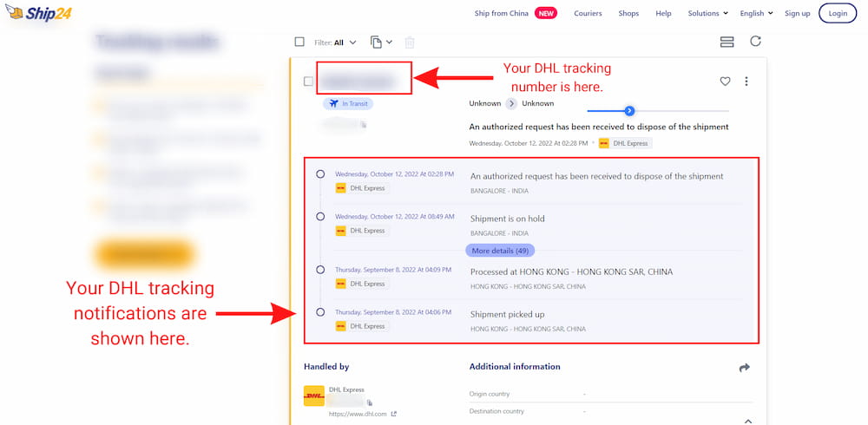This screenshot has height=425, width=868.
Task: Click the Sign up link
Action: [797, 13]
